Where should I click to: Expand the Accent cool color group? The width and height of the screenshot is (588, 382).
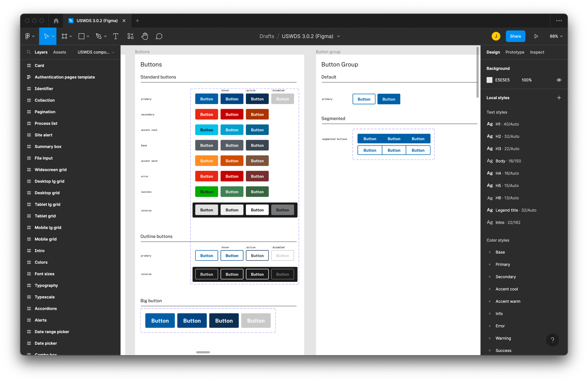[490, 289]
